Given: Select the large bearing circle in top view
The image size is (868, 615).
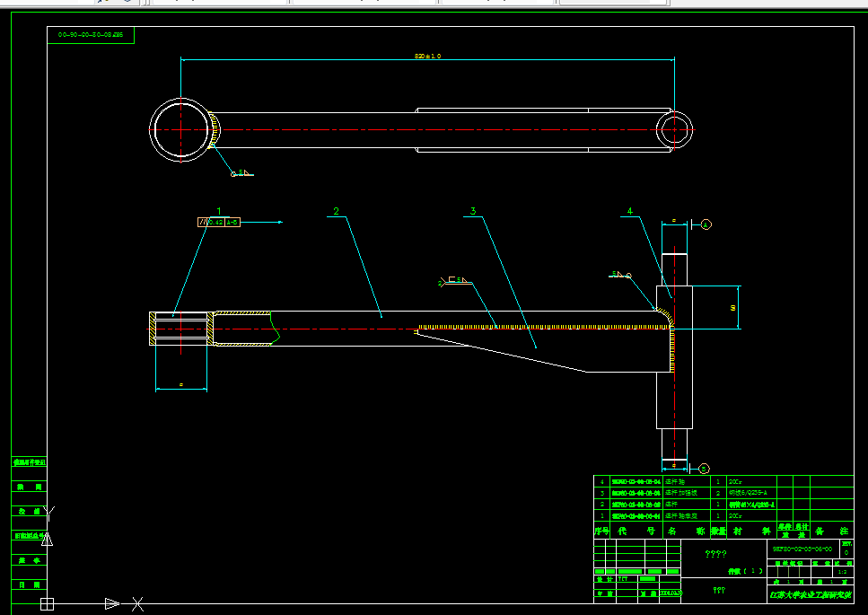Looking at the screenshot, I should point(181,130).
